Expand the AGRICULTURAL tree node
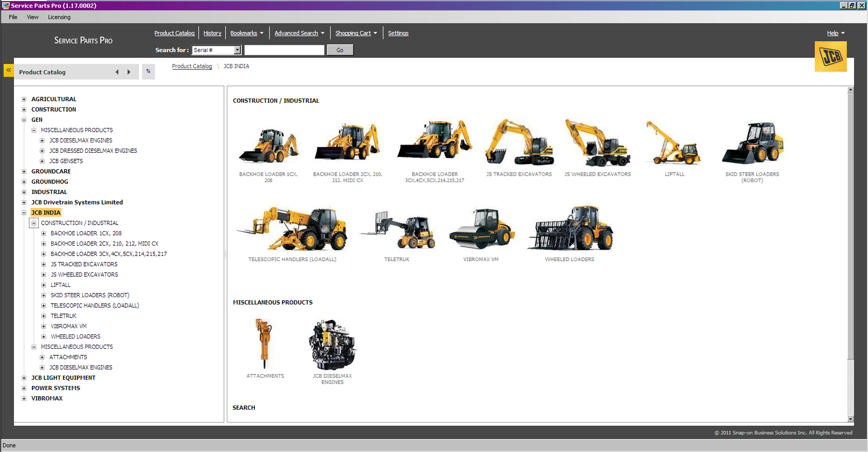The image size is (868, 452). (x=24, y=99)
